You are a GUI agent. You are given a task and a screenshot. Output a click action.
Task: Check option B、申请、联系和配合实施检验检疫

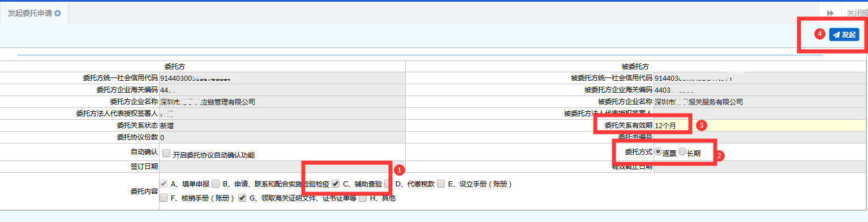click(x=216, y=184)
